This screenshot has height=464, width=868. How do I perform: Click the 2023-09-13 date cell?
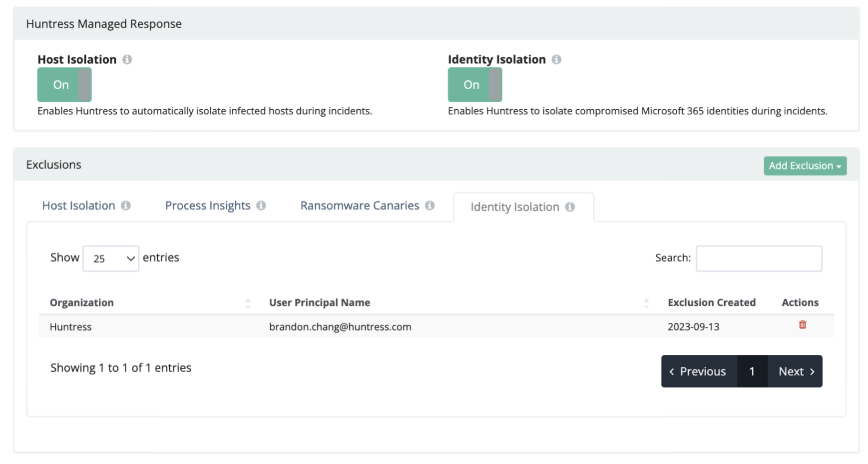(x=693, y=327)
